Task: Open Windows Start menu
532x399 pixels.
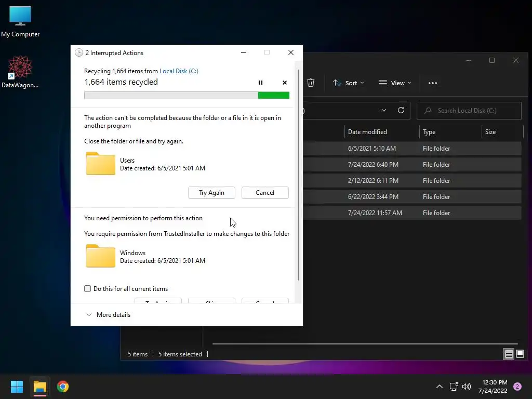Action: [x=17, y=387]
